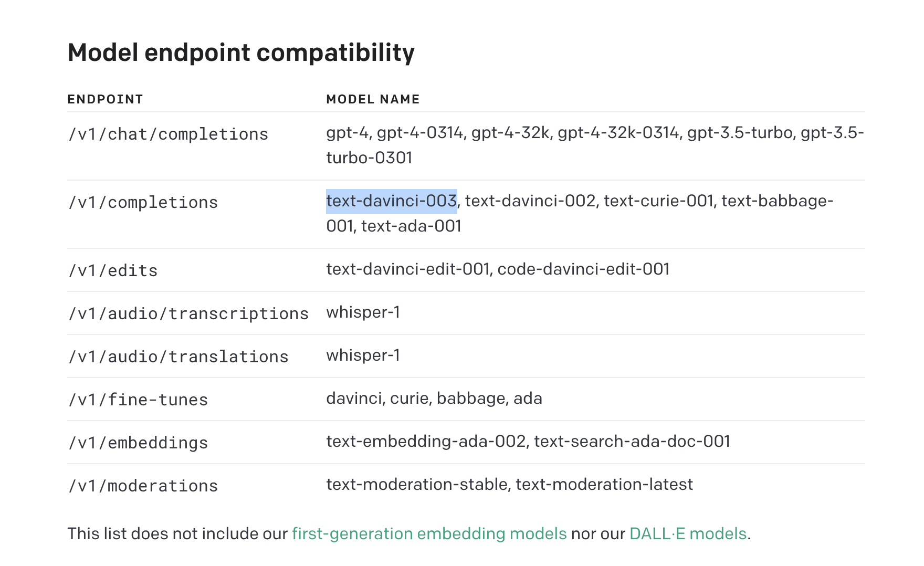
Task: Click the ENDPOINT column header
Action: click(x=105, y=99)
